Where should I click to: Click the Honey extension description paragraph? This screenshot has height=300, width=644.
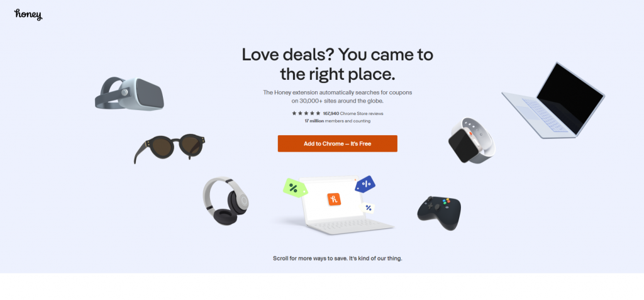[x=338, y=97]
